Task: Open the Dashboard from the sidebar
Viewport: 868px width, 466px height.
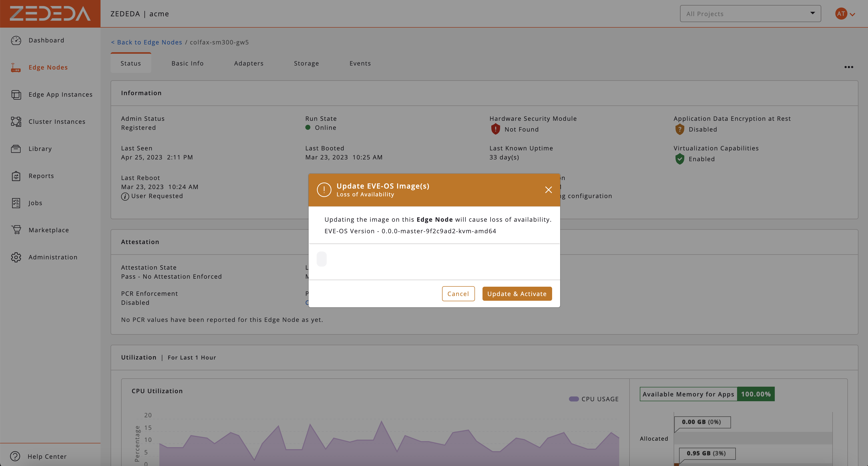Action: pyautogui.click(x=46, y=40)
